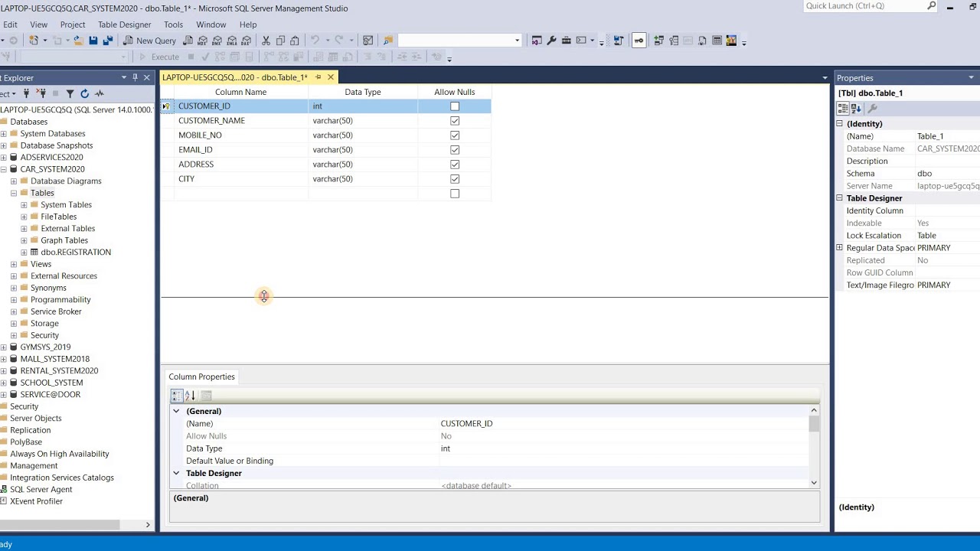
Task: Close the dbo.Table_1 tab
Action: (x=331, y=77)
